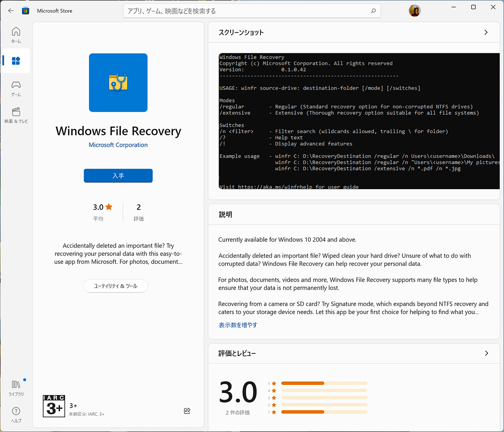504x432 pixels.
Task: Go back using the back arrow
Action: pyautogui.click(x=11, y=11)
